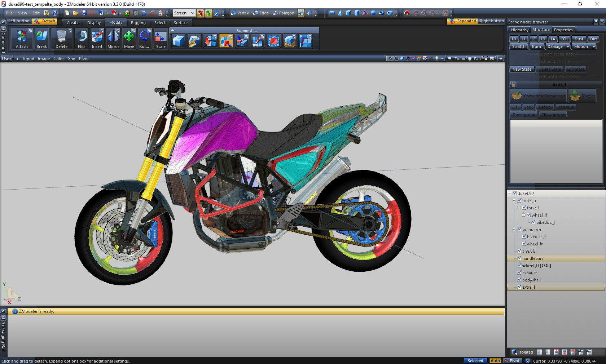606x364 pixels.
Task: Collapse the swingarm tree node
Action: coord(514,229)
